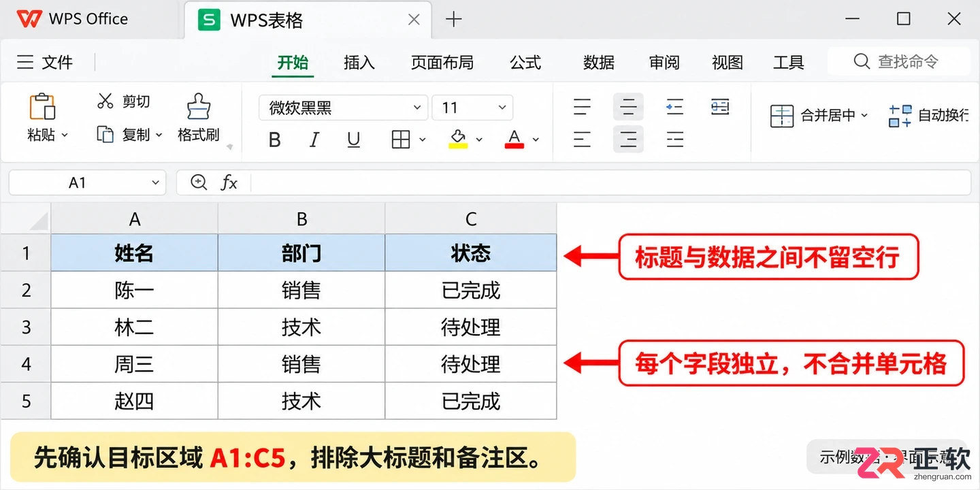980x490 pixels.
Task: Click the zoom magnifier beside fx
Action: click(x=199, y=182)
